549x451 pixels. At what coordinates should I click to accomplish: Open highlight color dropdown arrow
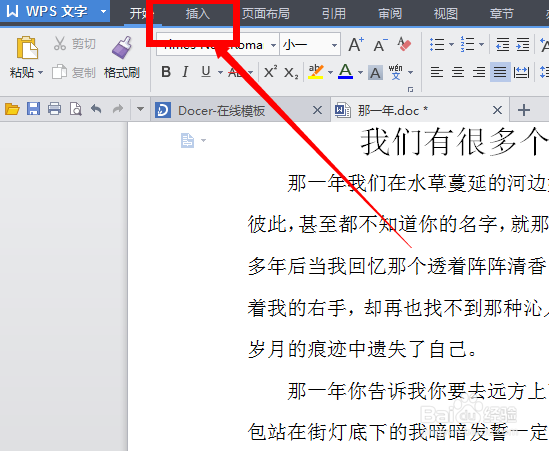coord(330,72)
